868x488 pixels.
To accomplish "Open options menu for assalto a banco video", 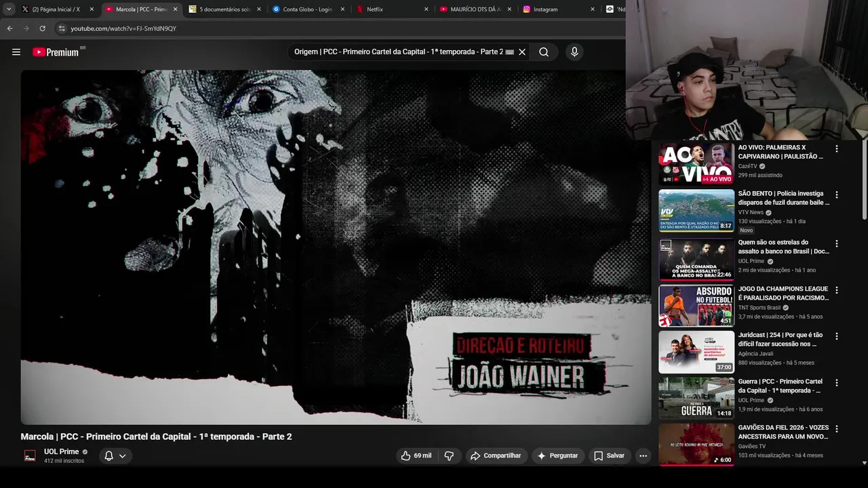I will (x=836, y=243).
